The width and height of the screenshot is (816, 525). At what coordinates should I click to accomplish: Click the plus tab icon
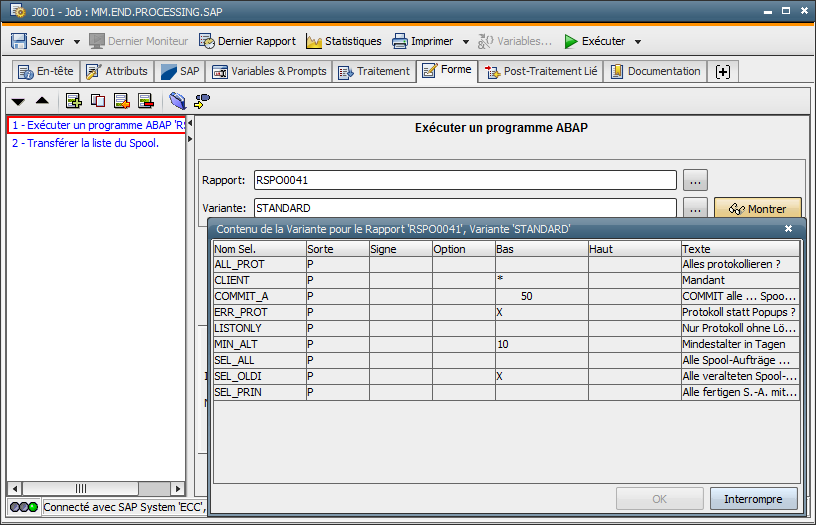(723, 71)
